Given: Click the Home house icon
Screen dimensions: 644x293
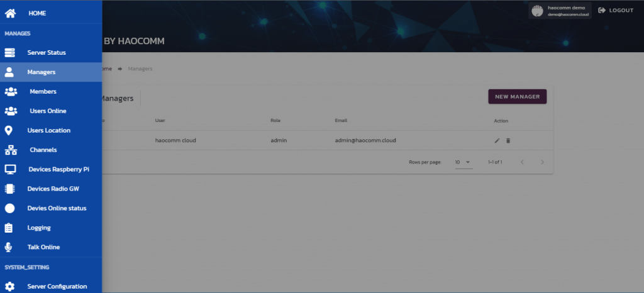Looking at the screenshot, I should (10, 13).
